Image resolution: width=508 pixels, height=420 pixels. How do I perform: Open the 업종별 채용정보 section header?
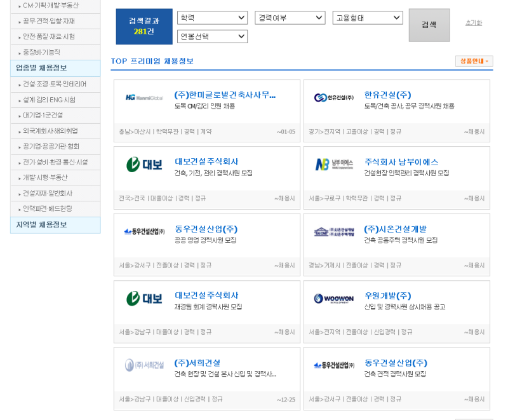pos(55,68)
